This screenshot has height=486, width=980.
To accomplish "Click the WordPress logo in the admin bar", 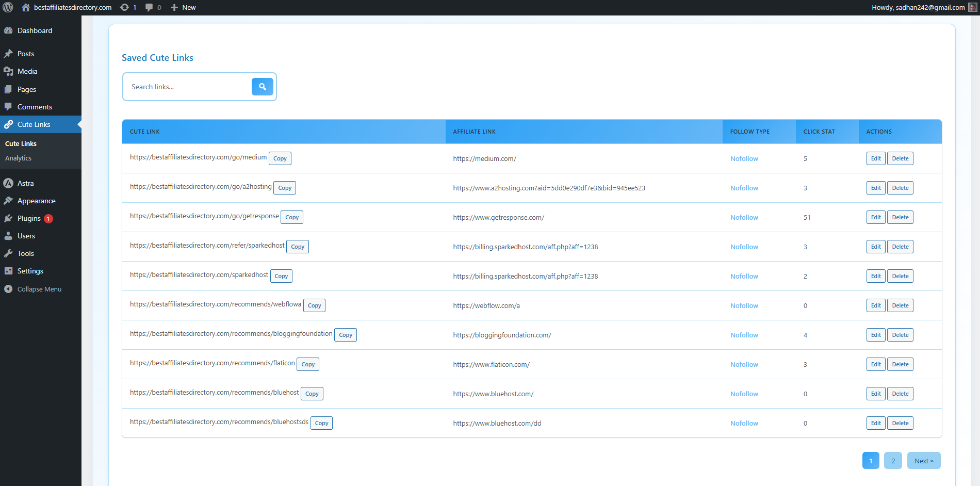I will pos(8,7).
